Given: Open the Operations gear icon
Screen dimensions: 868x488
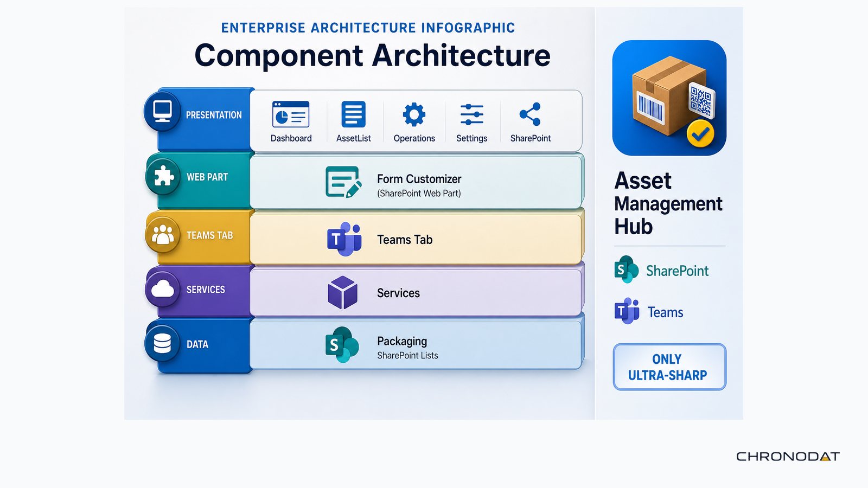Looking at the screenshot, I should [414, 114].
